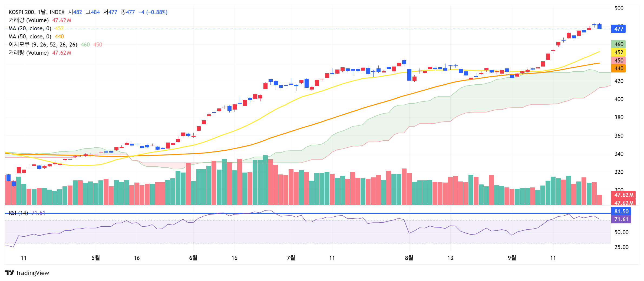Click the pink 450 price axis tag
Screen dimensions: 644x281
(x=618, y=61)
